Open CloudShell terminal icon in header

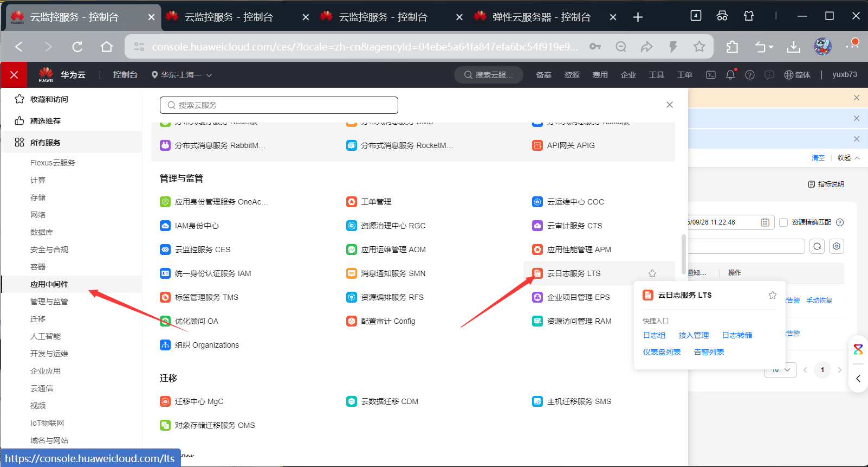click(x=711, y=75)
